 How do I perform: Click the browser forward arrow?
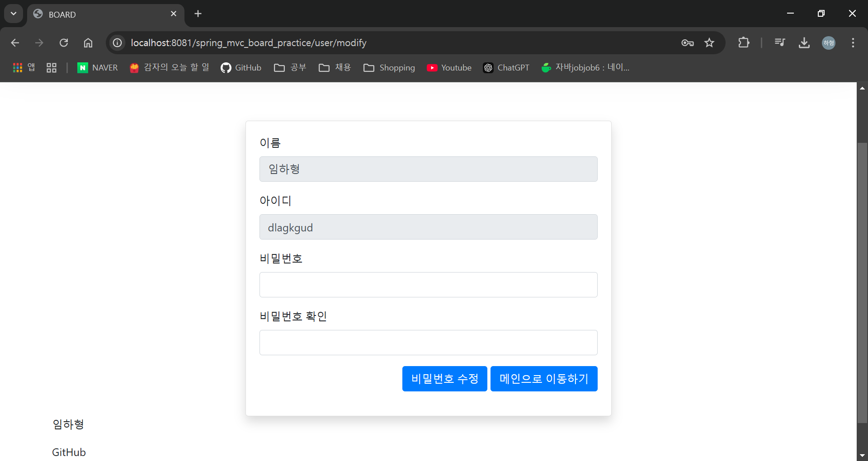click(39, 43)
